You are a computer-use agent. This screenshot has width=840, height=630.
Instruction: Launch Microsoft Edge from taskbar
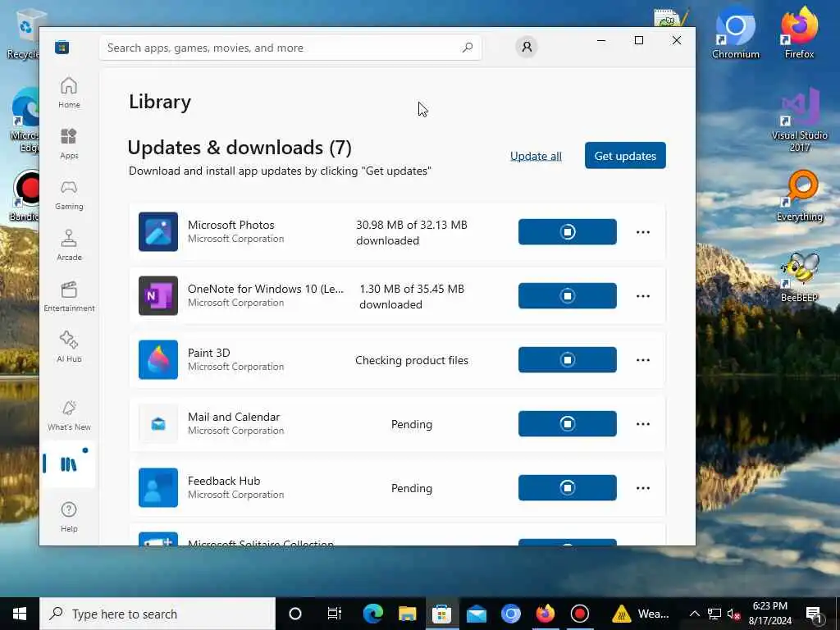point(373,614)
